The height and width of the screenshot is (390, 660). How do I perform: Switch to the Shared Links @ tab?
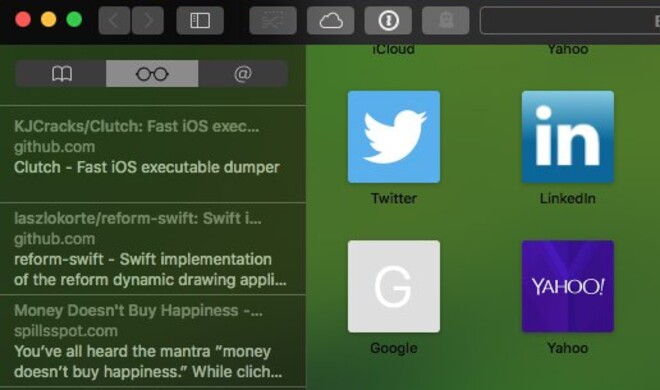(x=243, y=74)
